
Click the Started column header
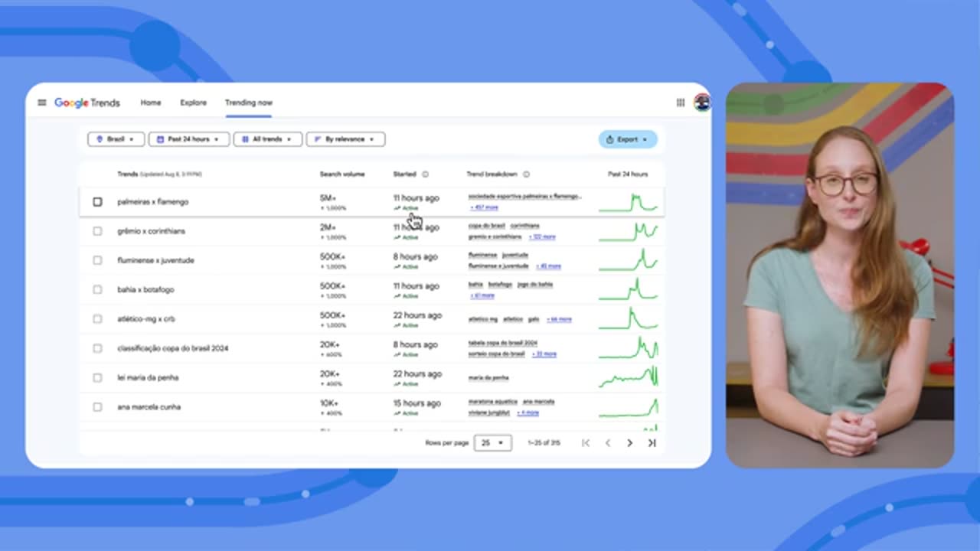(x=404, y=174)
